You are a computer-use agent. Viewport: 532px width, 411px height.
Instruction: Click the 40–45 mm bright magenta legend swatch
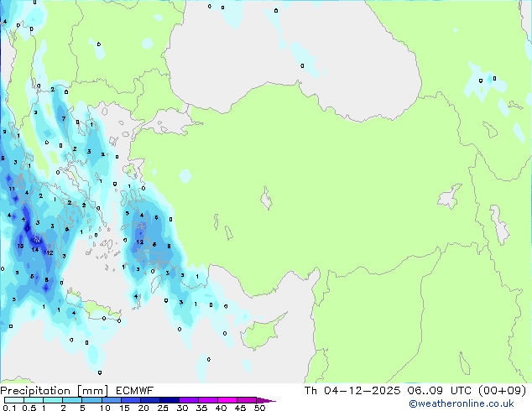[227, 400]
